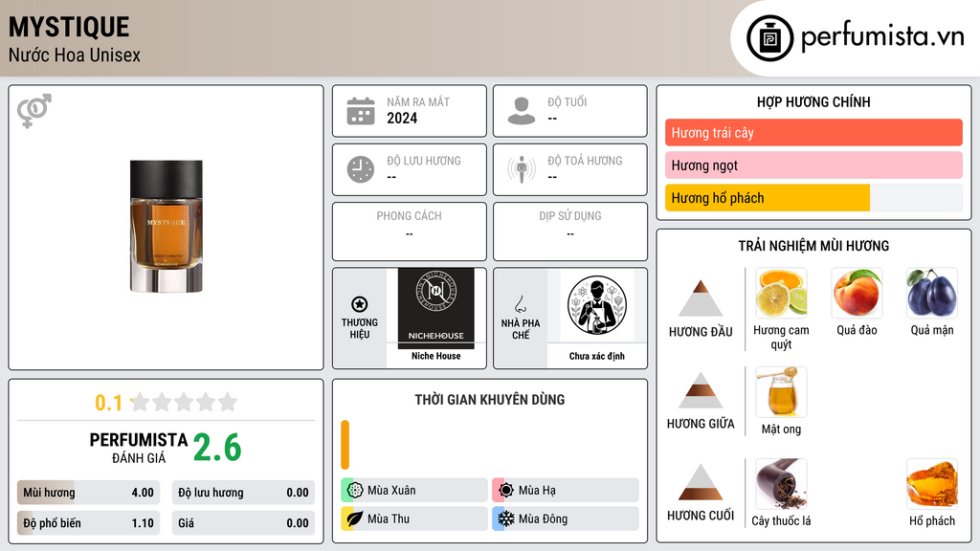Click the clock icon beside Độ lưu hương
Screen dimensions: 980x551
click(361, 169)
